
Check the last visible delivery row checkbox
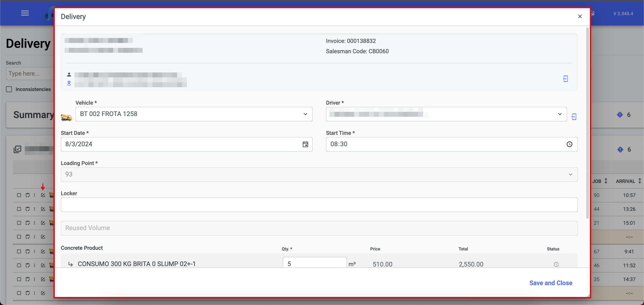[19, 293]
